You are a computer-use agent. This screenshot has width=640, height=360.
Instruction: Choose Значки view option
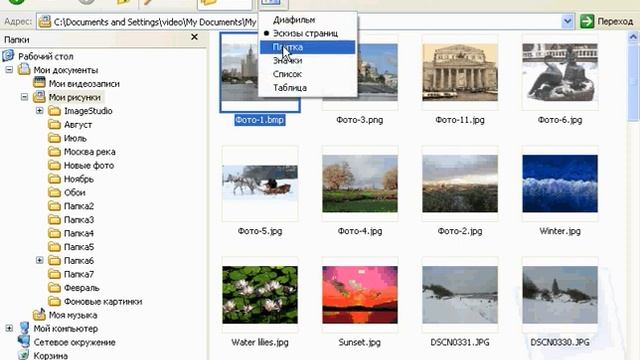[x=307, y=60]
